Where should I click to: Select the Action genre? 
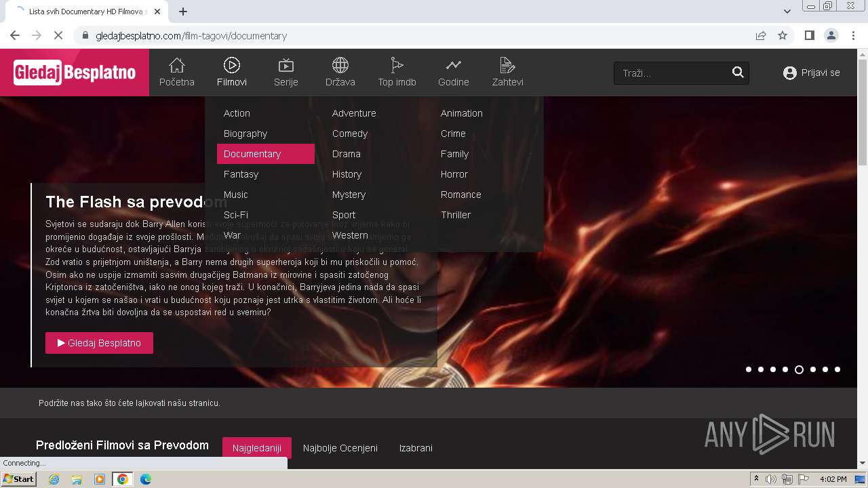(237, 113)
